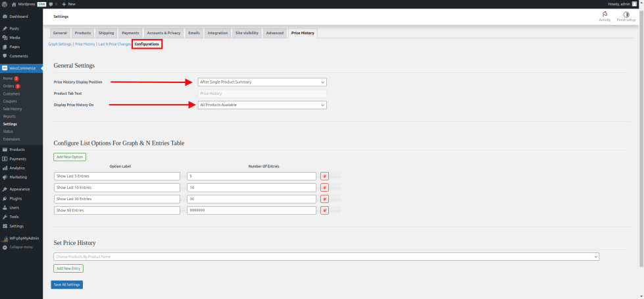Switch to the Shipping settings tab
Screen dimensions: 644x299
(105, 32)
